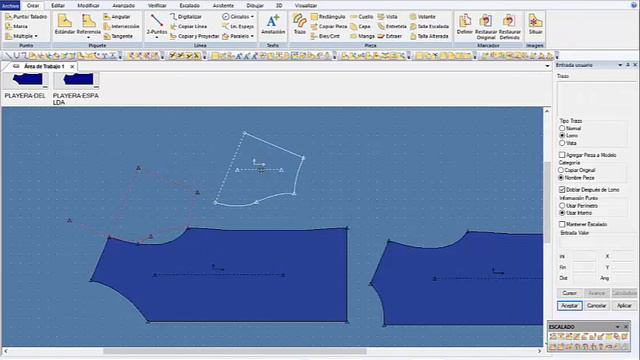Choose the Volante piece tool
The height and width of the screenshot is (360, 640).
422,17
